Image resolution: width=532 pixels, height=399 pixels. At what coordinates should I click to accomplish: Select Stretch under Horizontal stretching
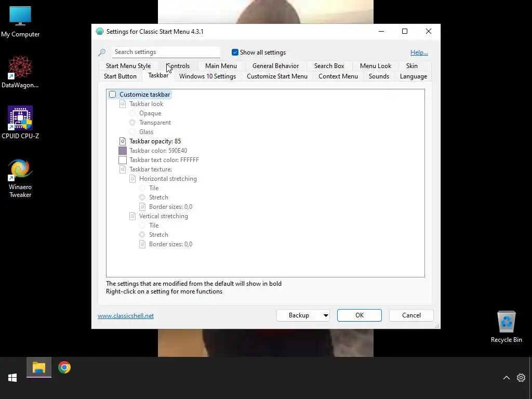click(142, 197)
